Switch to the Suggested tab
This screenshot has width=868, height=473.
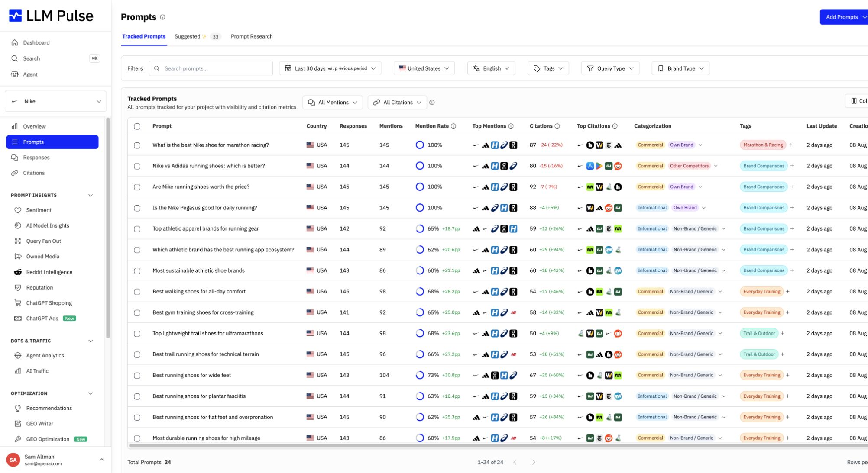[x=198, y=36]
